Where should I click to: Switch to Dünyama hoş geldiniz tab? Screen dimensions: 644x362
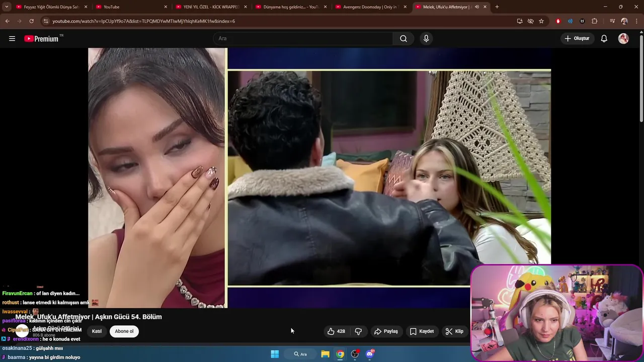[291, 7]
